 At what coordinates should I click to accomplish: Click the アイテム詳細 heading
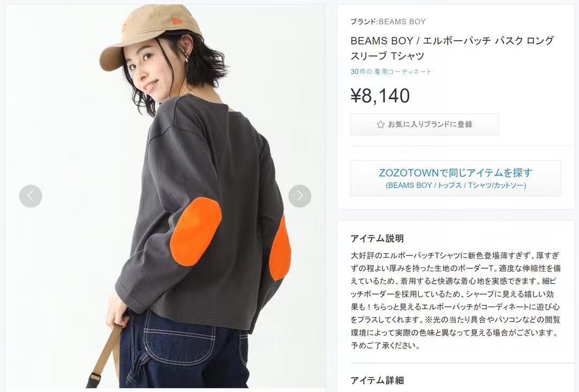[x=377, y=380]
